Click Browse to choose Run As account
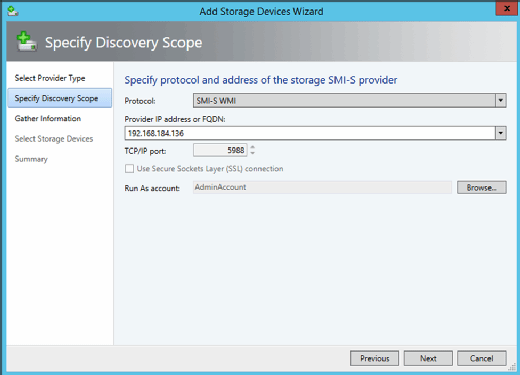The width and height of the screenshot is (520, 375). tap(482, 187)
